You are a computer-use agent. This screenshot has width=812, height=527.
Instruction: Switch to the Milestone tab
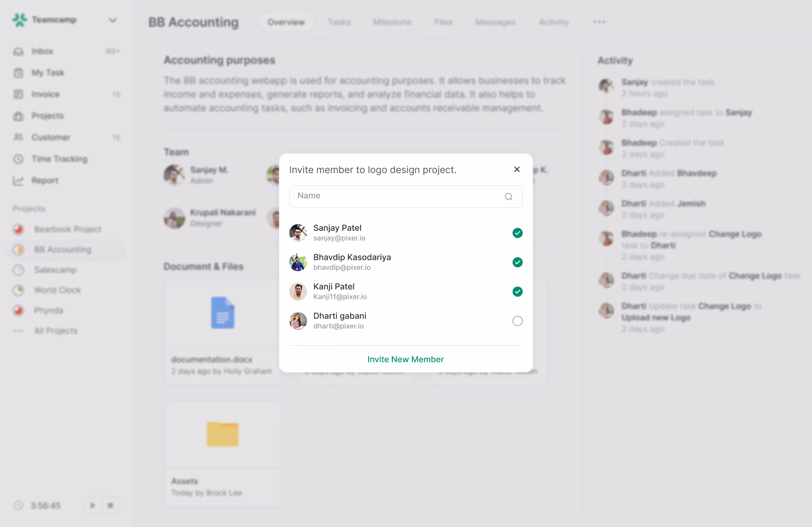tap(392, 22)
